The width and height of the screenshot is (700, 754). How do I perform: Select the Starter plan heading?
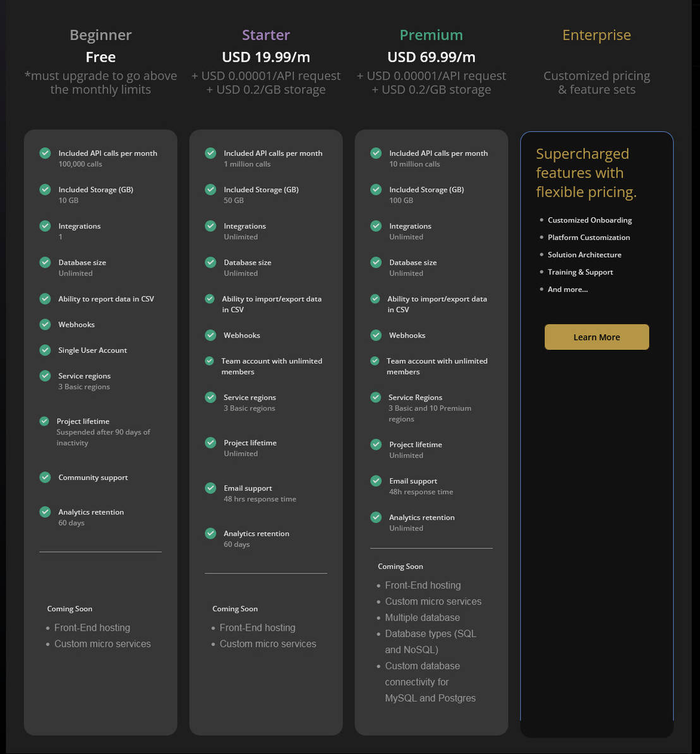(266, 35)
